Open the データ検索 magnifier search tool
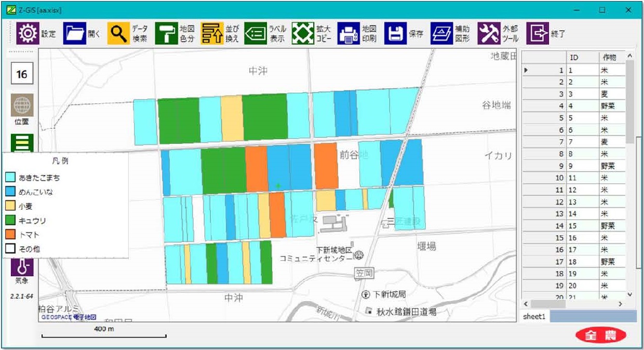Image resolution: width=644 pixels, height=350 pixels. click(x=119, y=34)
